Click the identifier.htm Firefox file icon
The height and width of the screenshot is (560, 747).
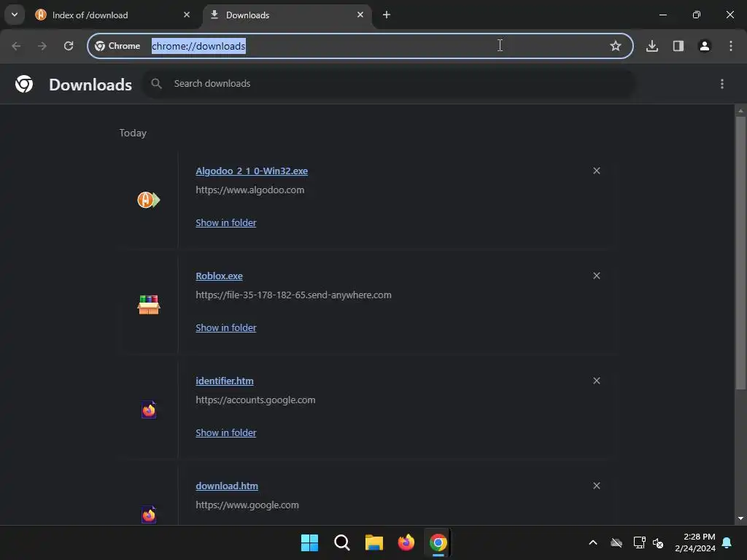[x=149, y=410]
